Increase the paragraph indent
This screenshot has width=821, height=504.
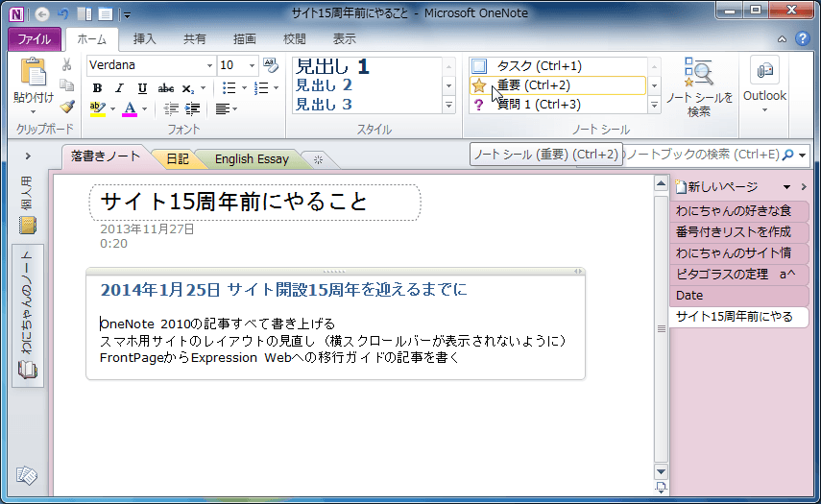coord(193,108)
